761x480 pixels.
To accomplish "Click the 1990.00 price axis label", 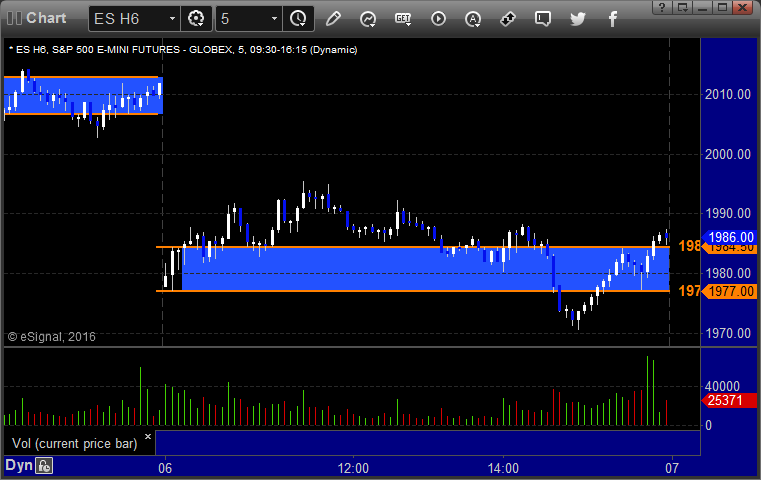I will point(728,214).
